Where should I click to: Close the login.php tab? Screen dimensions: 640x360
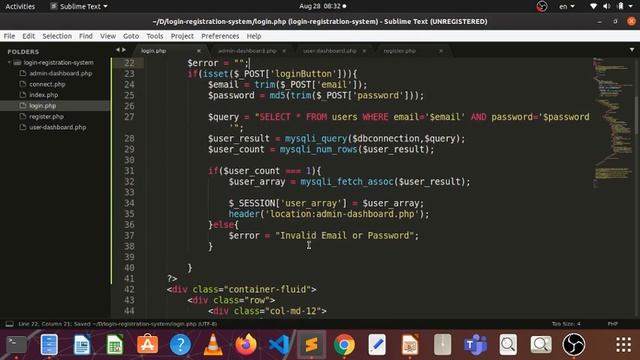coord(199,51)
